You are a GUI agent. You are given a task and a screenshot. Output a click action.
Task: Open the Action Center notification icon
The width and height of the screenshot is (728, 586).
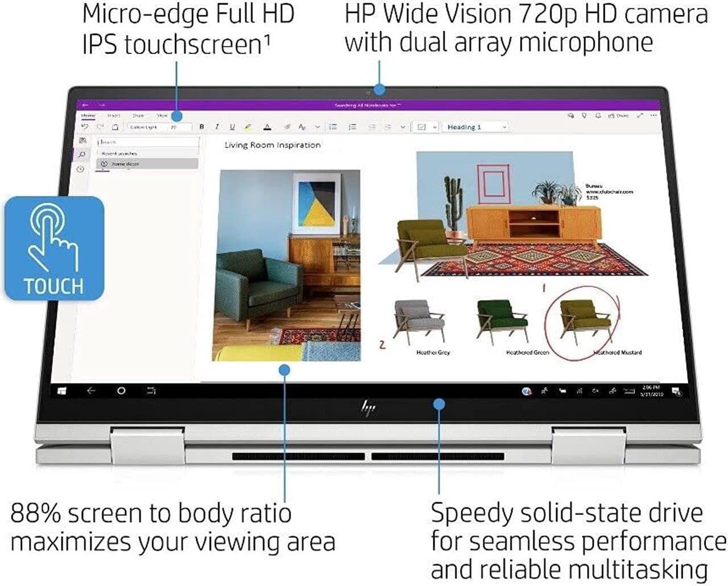(x=676, y=391)
